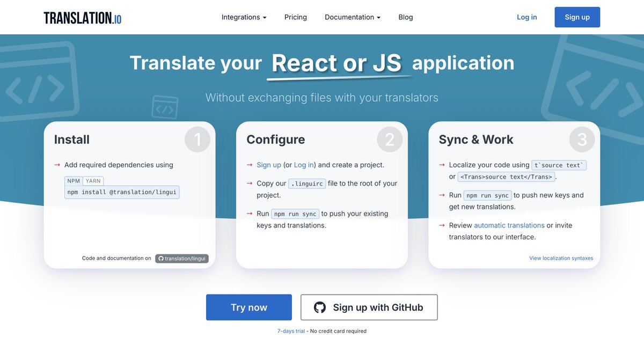
Task: Open the translation/lingui repository badge
Action: tap(182, 258)
